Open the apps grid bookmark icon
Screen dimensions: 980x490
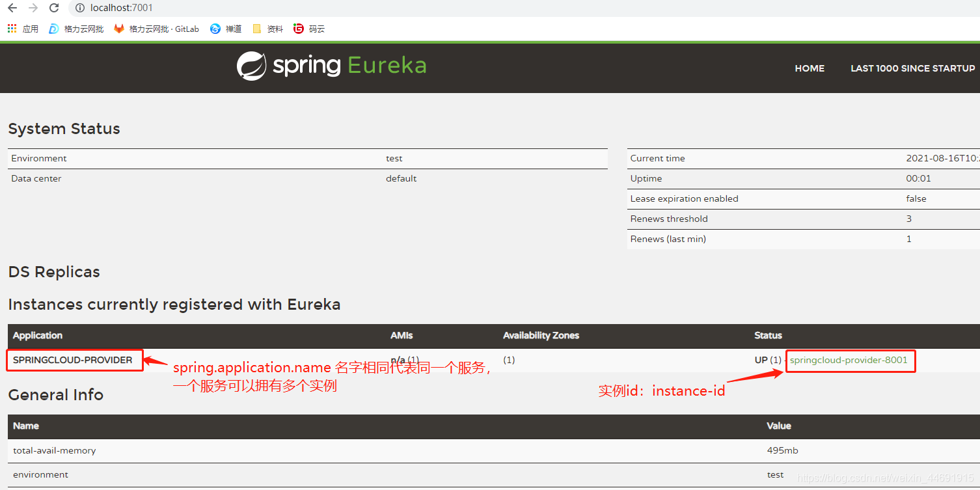(12, 29)
